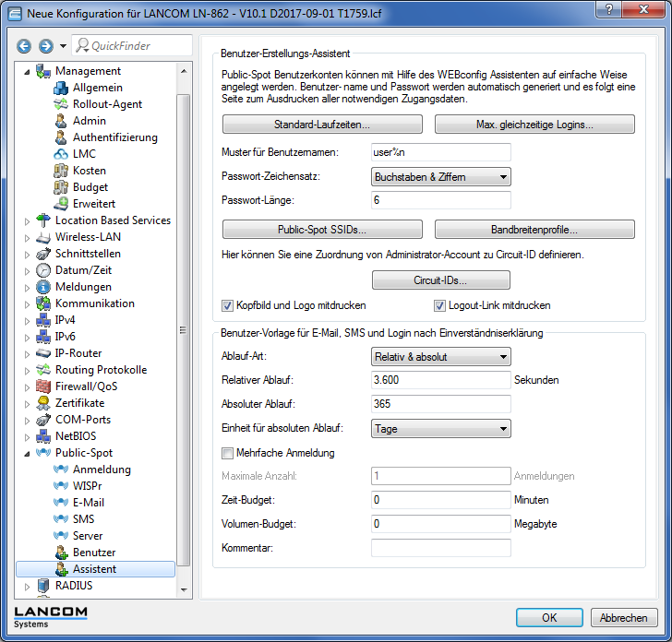Viewport: 672px width, 642px height.
Task: Open the Passwort-Zeichensatz dropdown
Action: click(x=441, y=176)
